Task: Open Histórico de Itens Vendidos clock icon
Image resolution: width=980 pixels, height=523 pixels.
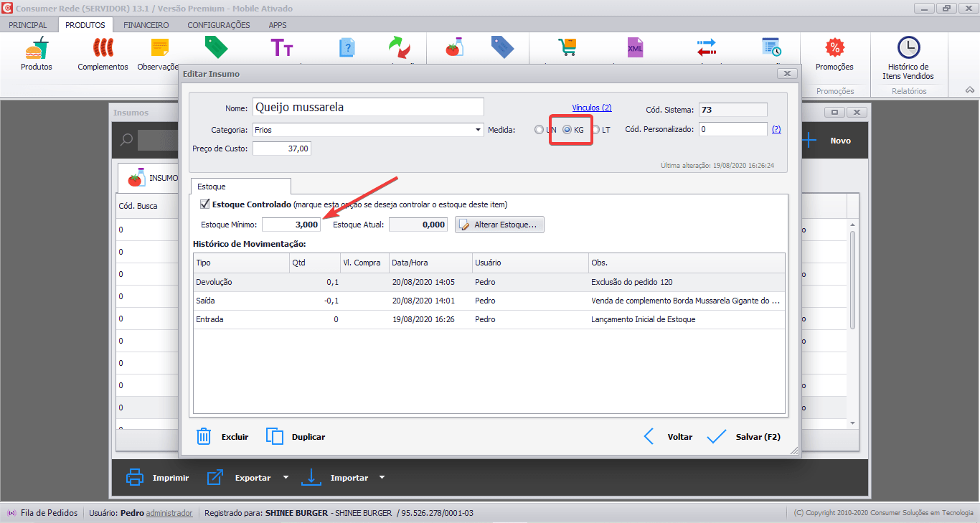Action: (x=908, y=47)
